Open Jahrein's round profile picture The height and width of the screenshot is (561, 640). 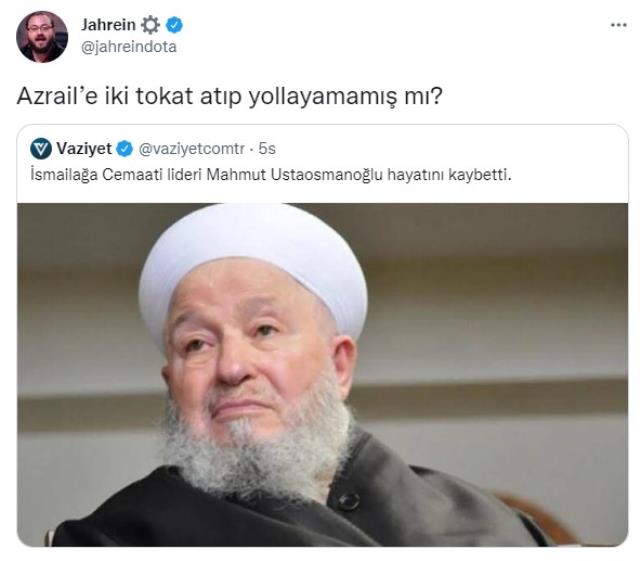pyautogui.click(x=42, y=37)
